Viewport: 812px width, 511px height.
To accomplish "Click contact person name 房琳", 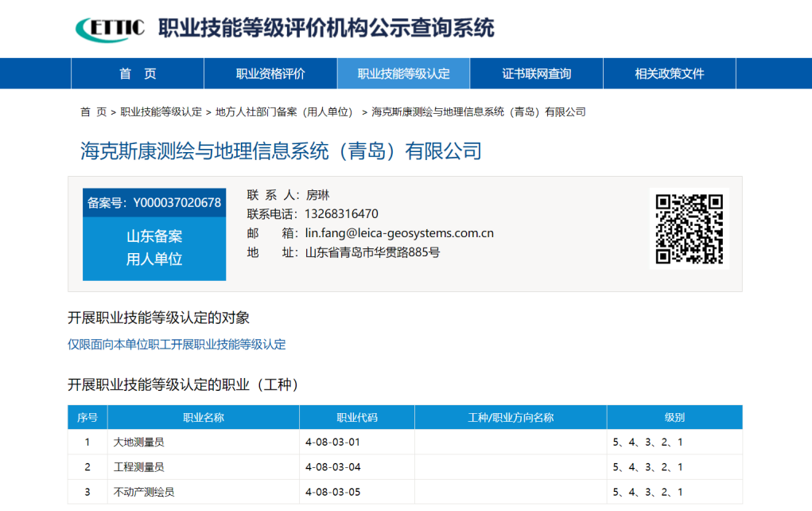I will 317,195.
